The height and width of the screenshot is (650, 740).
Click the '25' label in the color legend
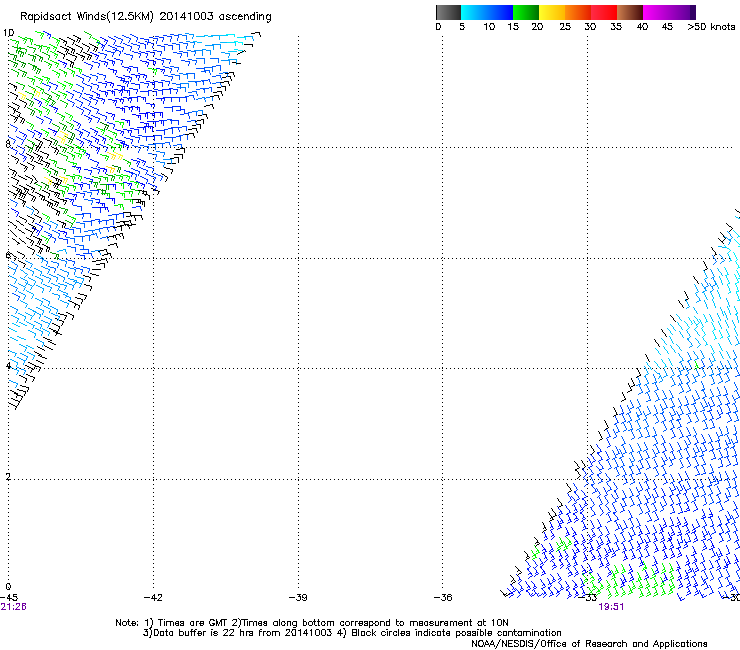coord(565,27)
